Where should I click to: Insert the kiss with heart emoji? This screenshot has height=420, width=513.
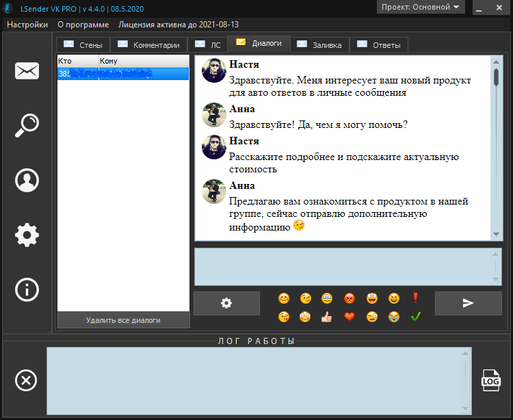pos(284,317)
